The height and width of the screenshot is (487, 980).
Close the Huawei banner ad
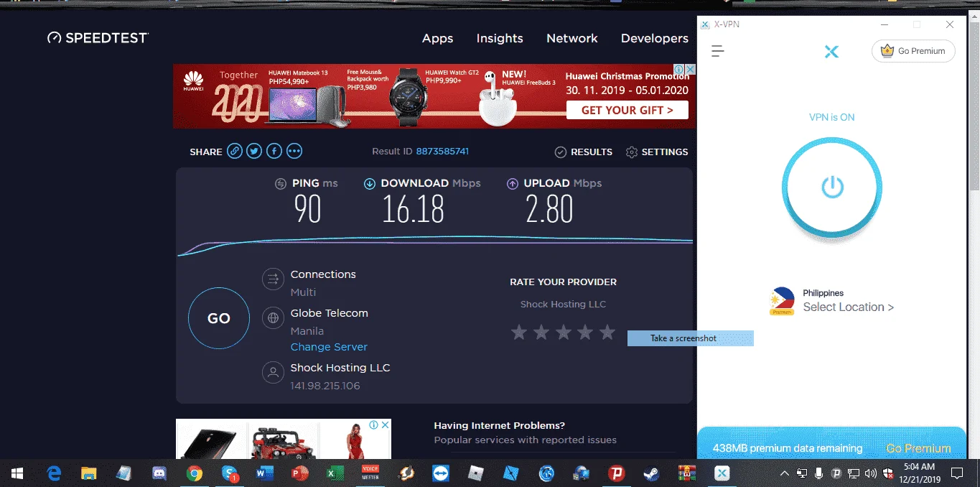tap(690, 70)
